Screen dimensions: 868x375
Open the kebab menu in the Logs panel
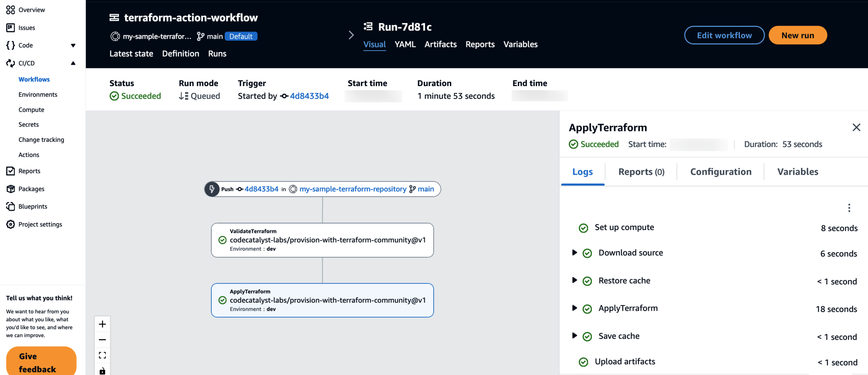(x=849, y=208)
